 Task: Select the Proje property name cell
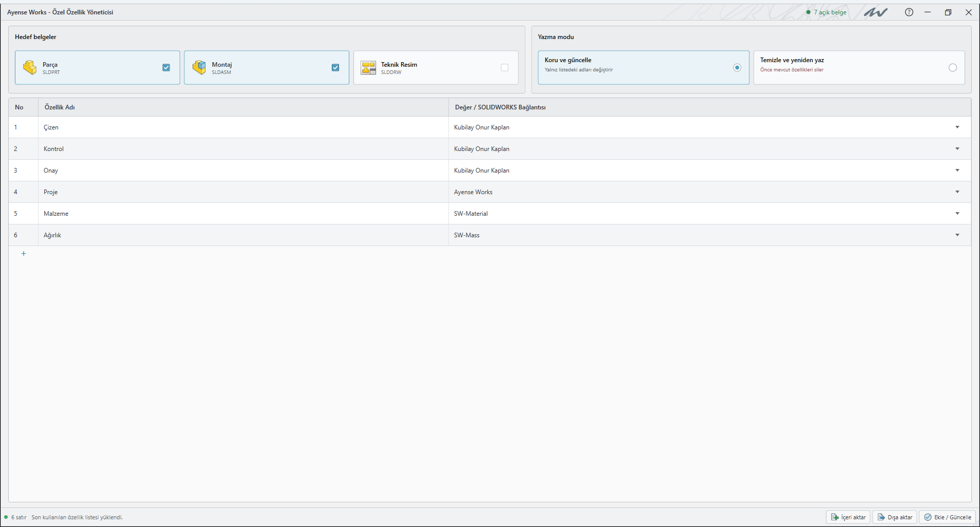(x=243, y=192)
